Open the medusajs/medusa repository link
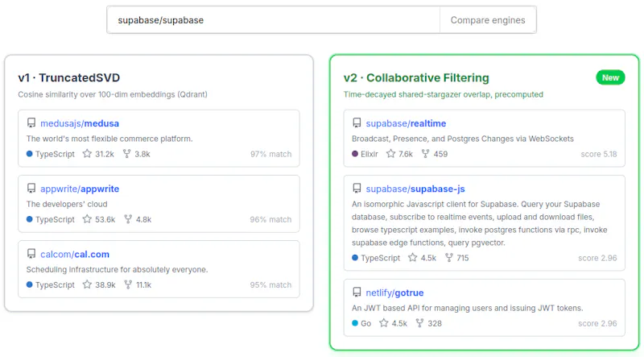Screen dimensions: 644x357 pyautogui.click(x=80, y=123)
